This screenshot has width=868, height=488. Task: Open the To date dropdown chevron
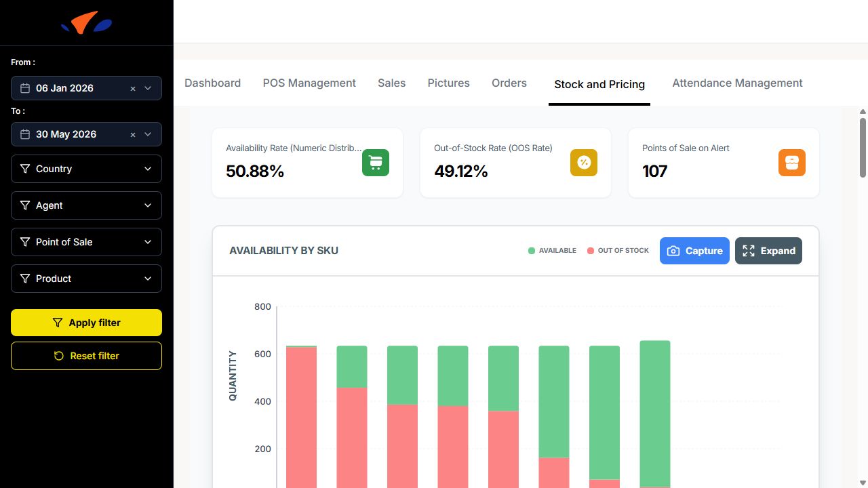148,134
